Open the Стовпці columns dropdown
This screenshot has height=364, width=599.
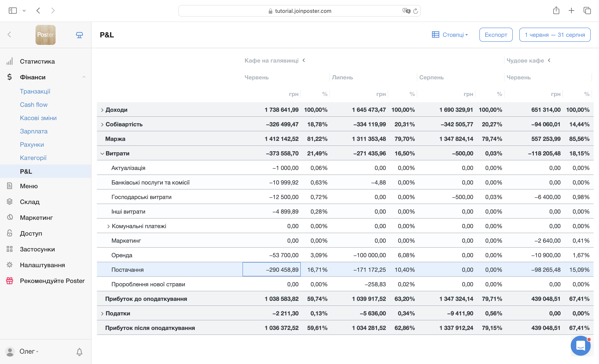[450, 35]
